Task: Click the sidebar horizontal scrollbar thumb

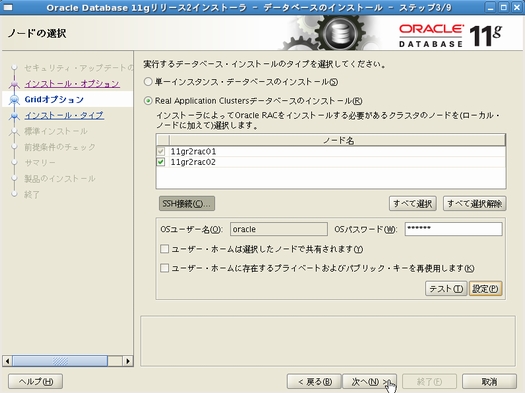Action: [x=60, y=361]
